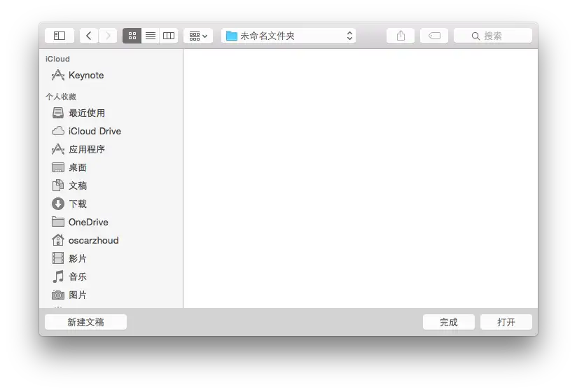Switch to column view
This screenshot has height=392, width=577.
click(x=169, y=36)
